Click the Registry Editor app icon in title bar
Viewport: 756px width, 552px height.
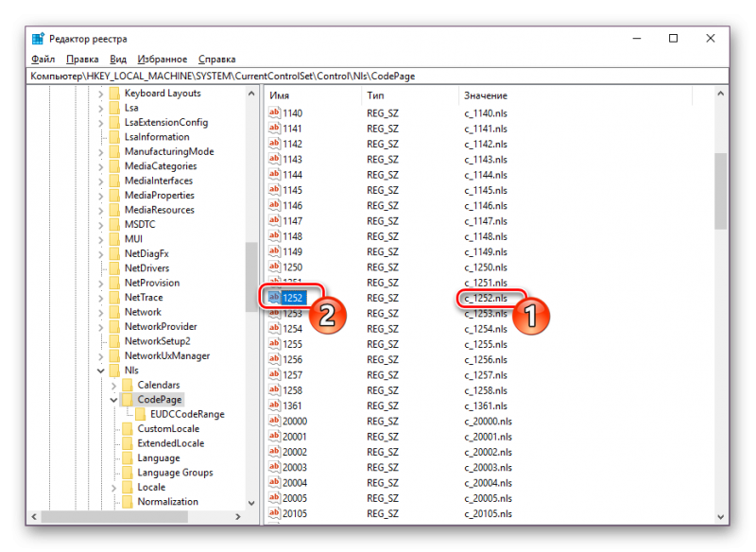coord(38,39)
